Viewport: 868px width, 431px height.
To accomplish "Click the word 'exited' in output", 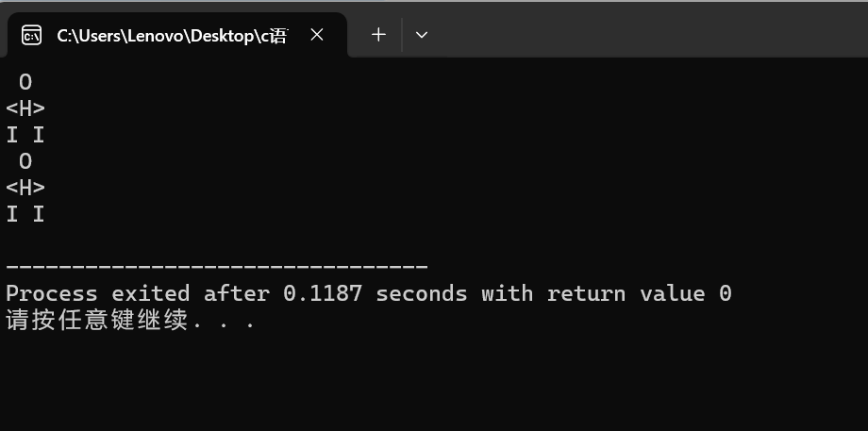I will [151, 293].
